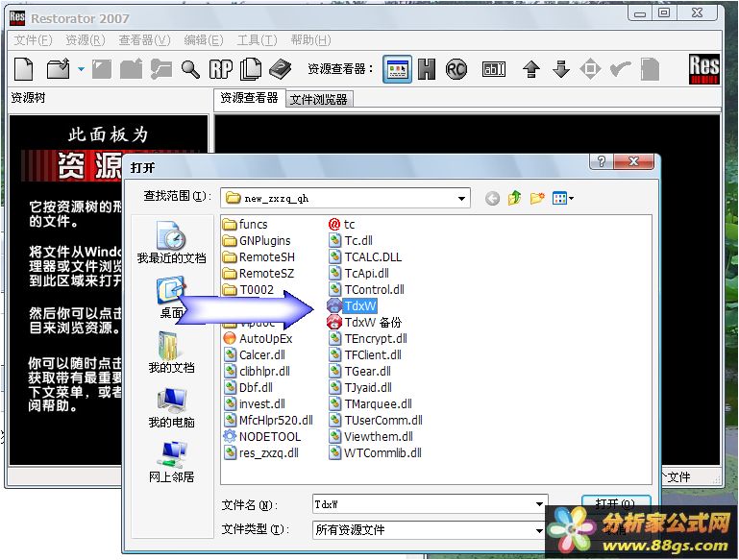
Task: Select the Calcer.dll file
Action: point(255,355)
